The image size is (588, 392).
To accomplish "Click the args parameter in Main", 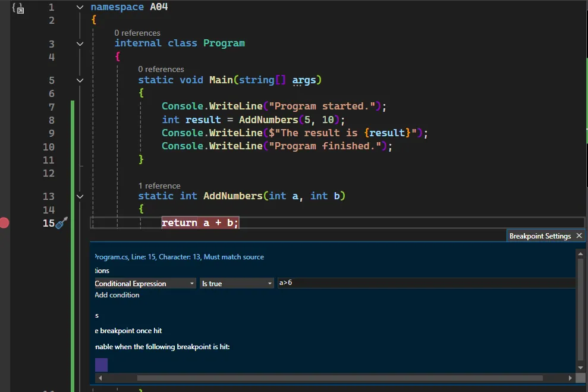I will (x=304, y=80).
